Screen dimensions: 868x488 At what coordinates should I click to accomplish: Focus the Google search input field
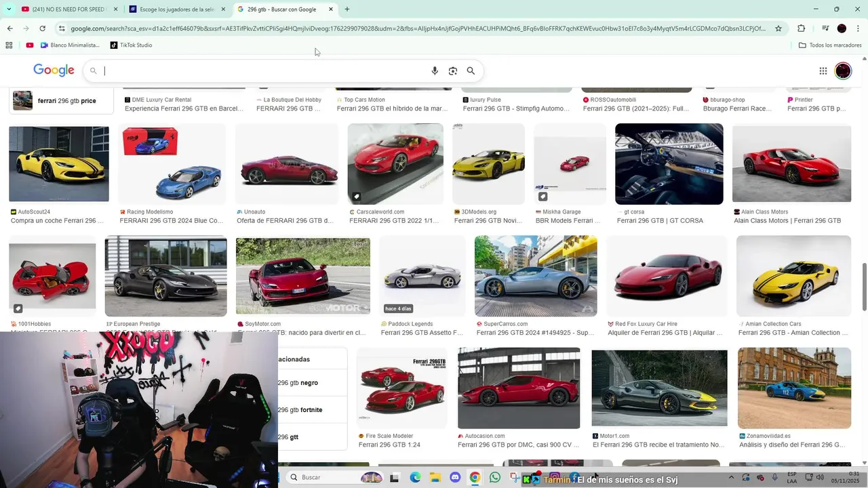[x=264, y=70]
